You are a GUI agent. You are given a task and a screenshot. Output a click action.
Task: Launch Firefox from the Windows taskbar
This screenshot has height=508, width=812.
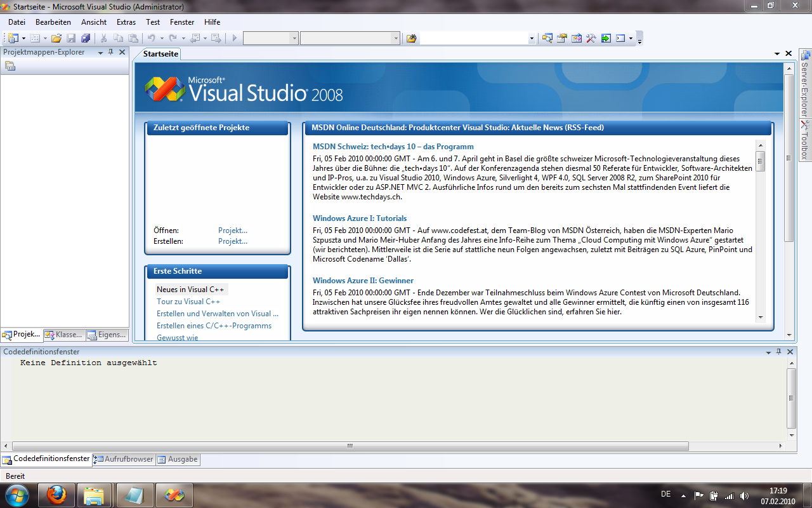tap(56, 495)
